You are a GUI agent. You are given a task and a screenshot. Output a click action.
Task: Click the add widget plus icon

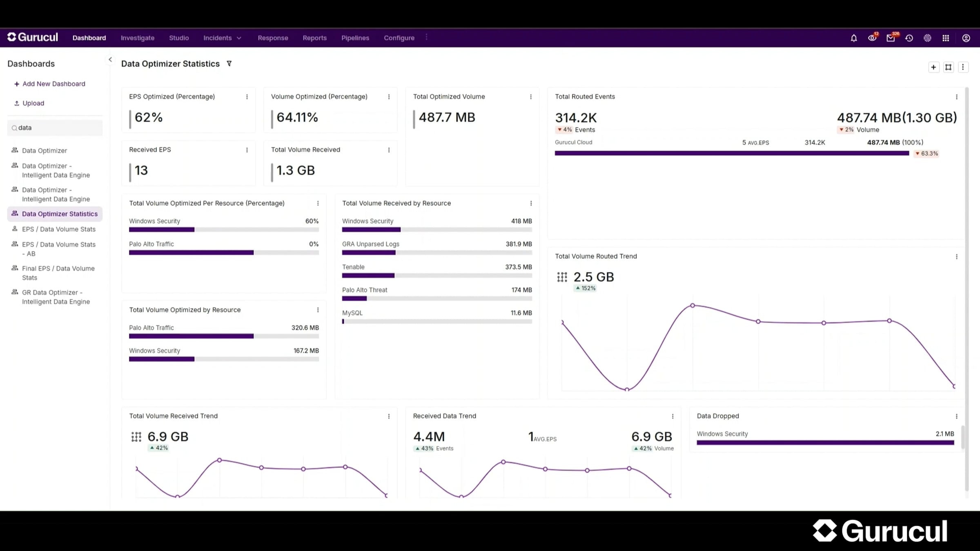click(x=933, y=67)
